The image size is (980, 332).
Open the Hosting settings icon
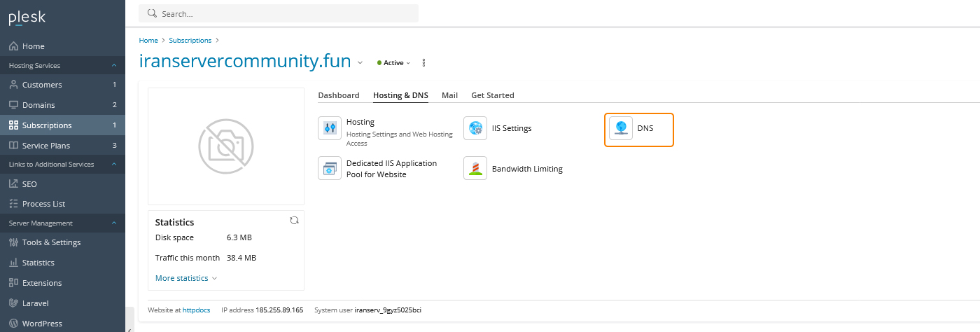click(x=329, y=129)
